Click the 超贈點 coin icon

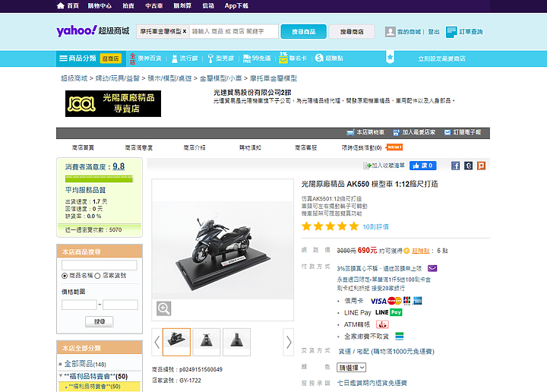319,58
